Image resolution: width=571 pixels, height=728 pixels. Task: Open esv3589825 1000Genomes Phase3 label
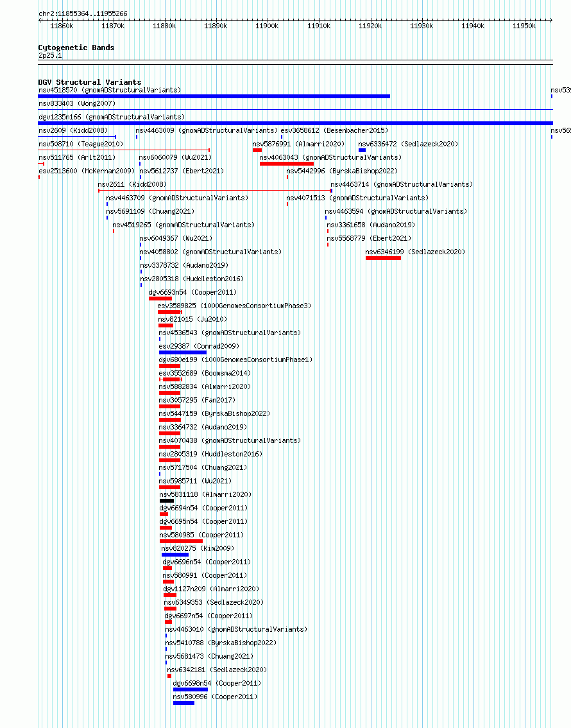(x=234, y=306)
